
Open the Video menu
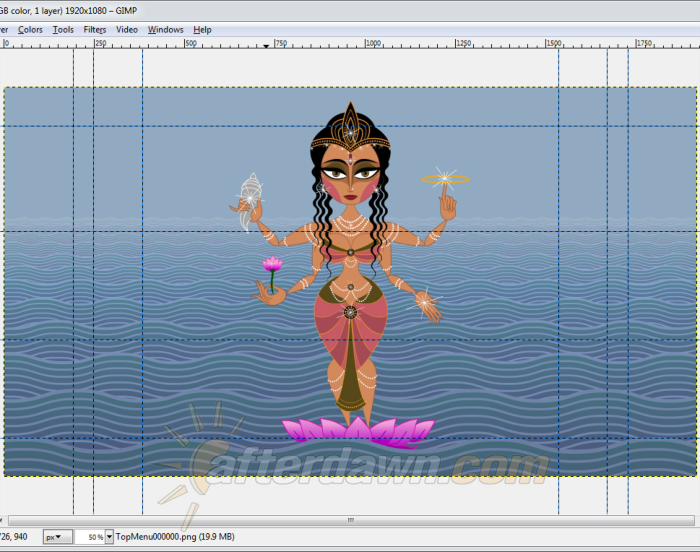coord(127,30)
